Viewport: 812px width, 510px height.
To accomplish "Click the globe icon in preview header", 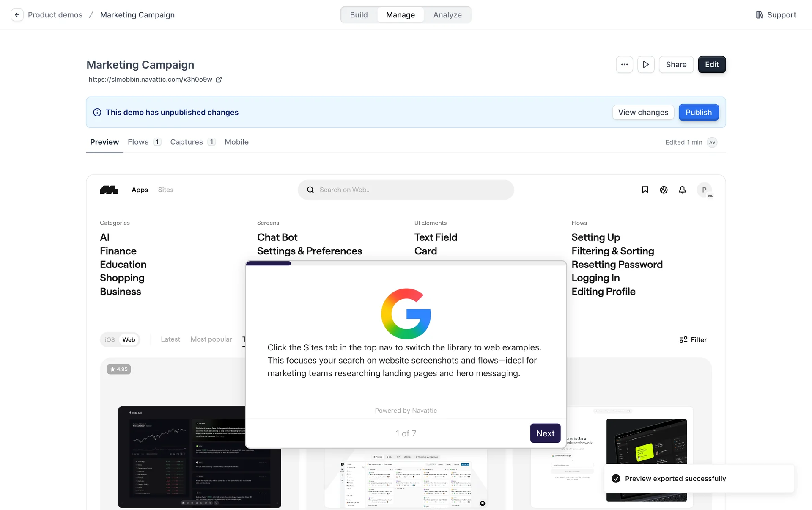I will pos(664,190).
